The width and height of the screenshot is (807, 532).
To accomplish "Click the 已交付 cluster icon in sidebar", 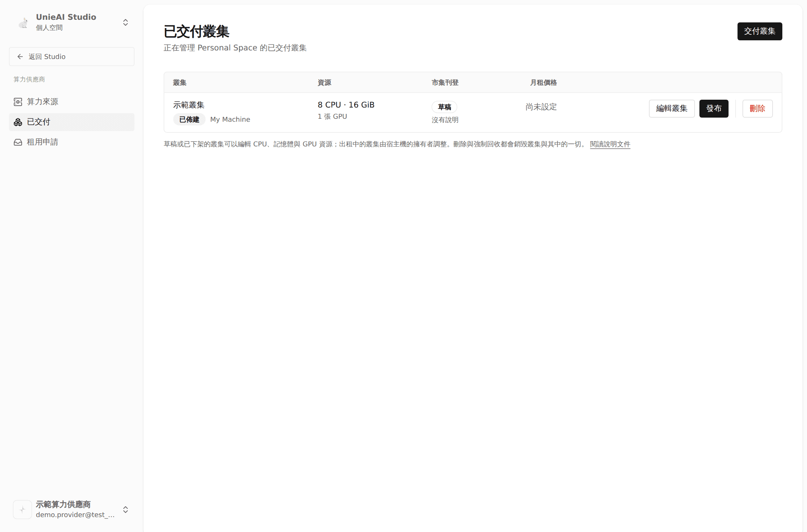I will tap(18, 122).
